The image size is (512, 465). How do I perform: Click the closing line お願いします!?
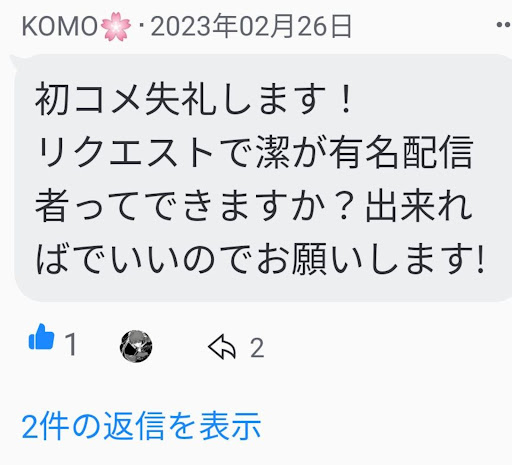point(260,259)
